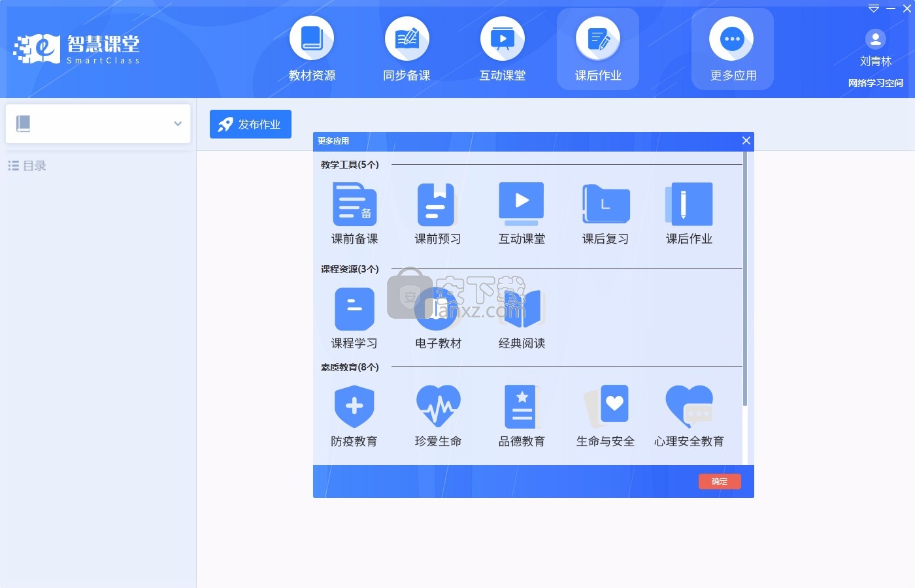This screenshot has height=588, width=915.
Task: Launch the 课前预习 app
Action: tap(437, 214)
